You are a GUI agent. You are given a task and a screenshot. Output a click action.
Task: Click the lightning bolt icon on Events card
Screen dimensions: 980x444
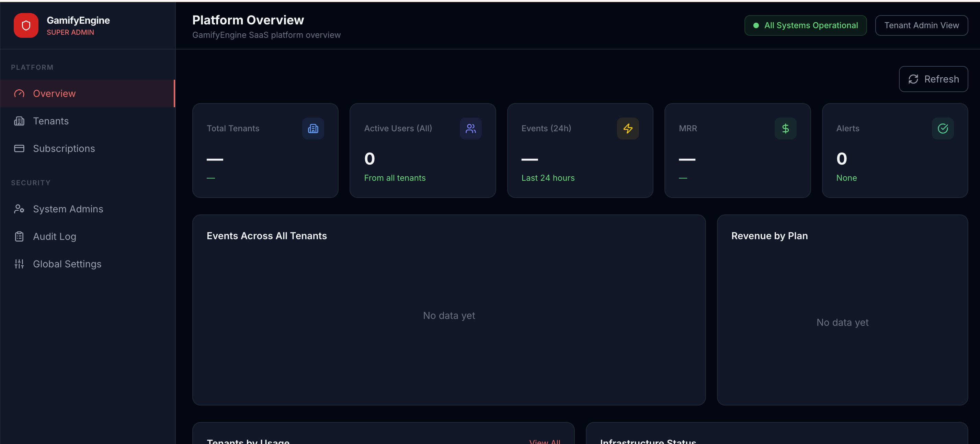628,128
